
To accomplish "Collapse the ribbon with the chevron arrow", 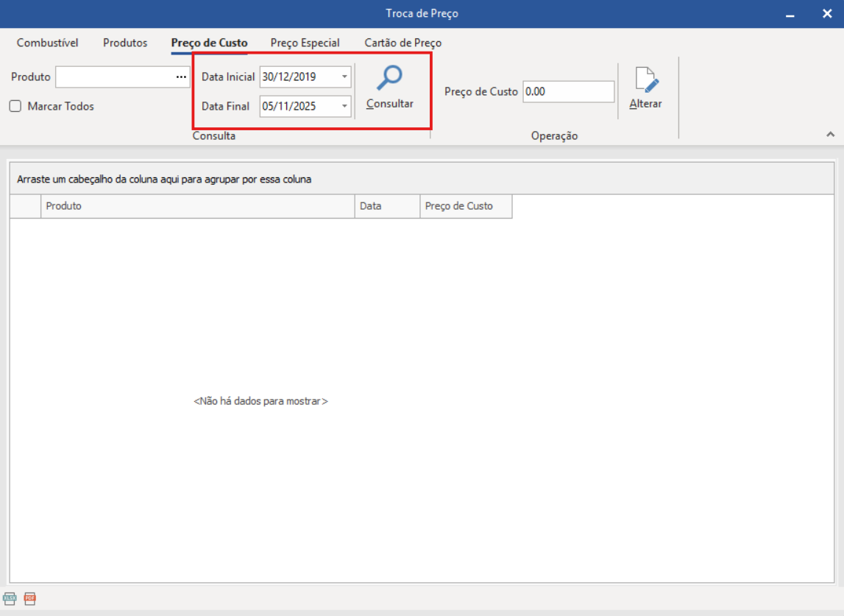I will click(830, 135).
